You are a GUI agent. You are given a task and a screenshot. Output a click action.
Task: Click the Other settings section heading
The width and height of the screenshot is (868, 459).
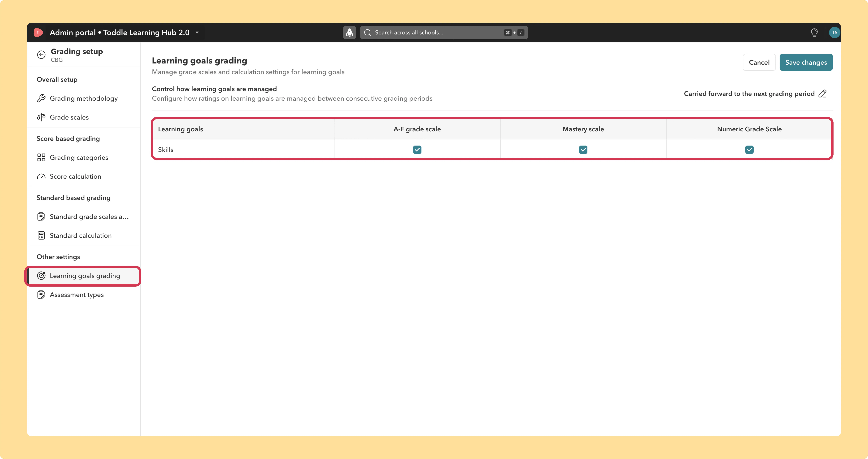click(x=58, y=257)
